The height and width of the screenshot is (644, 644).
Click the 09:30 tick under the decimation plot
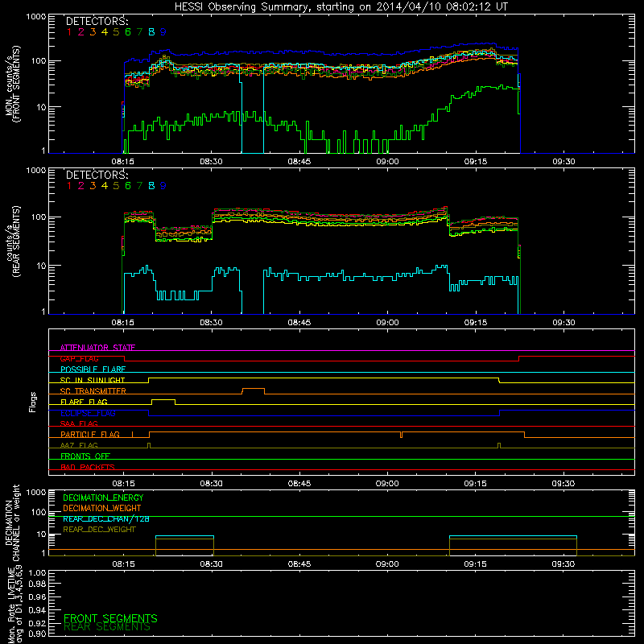coord(563,564)
